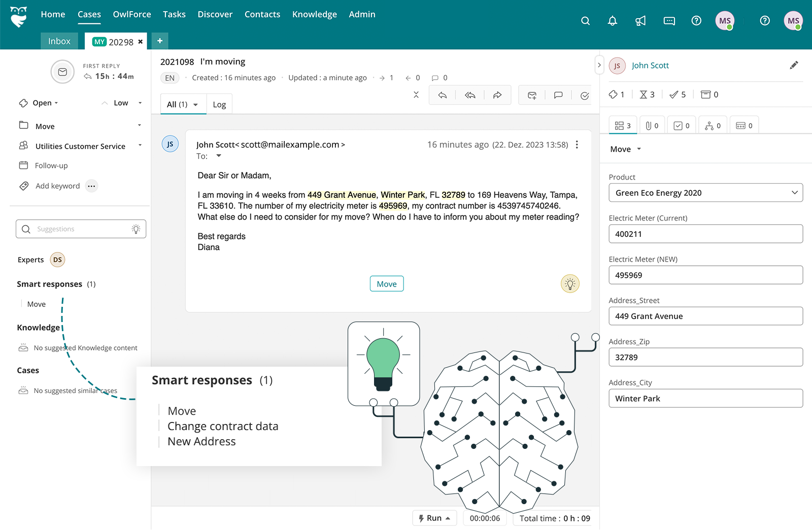812x530 pixels.
Task: Click the megaphone announcements icon
Action: coord(640,21)
